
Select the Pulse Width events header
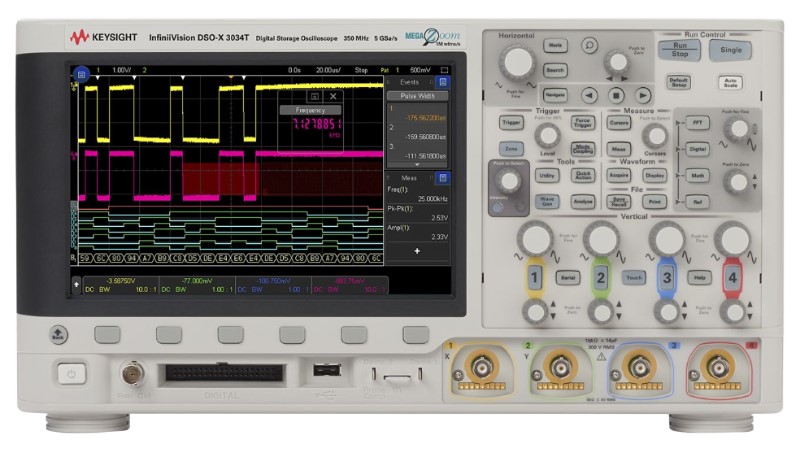click(x=418, y=97)
